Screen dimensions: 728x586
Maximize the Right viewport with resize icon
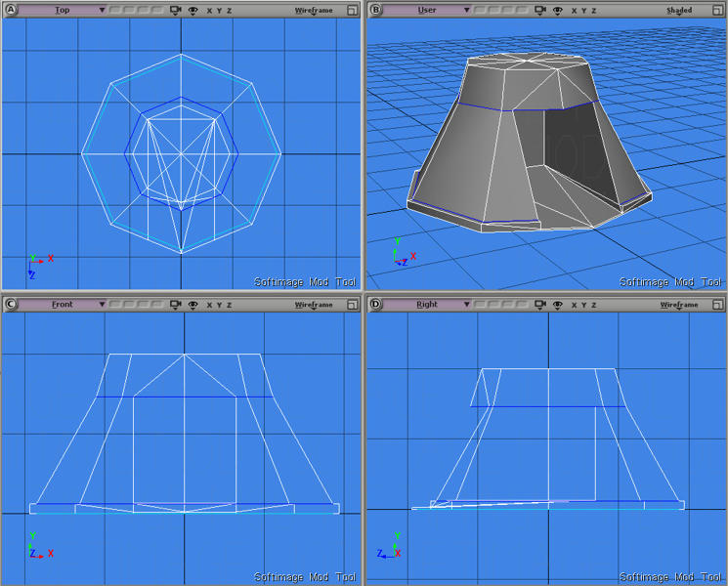click(717, 305)
